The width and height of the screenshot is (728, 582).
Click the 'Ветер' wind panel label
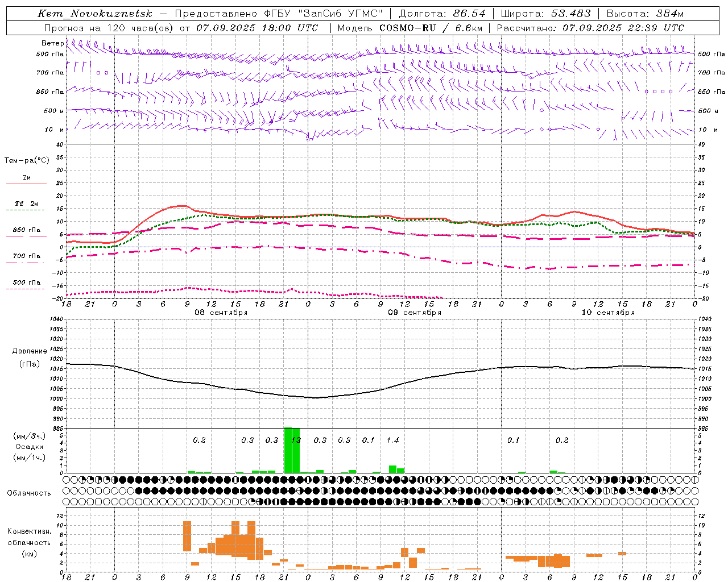click(52, 43)
